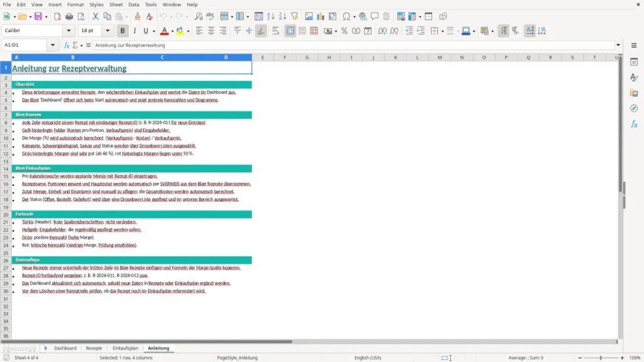Open the Sheet menu
Image resolution: width=644 pixels, height=362 pixels.
coord(116,4)
